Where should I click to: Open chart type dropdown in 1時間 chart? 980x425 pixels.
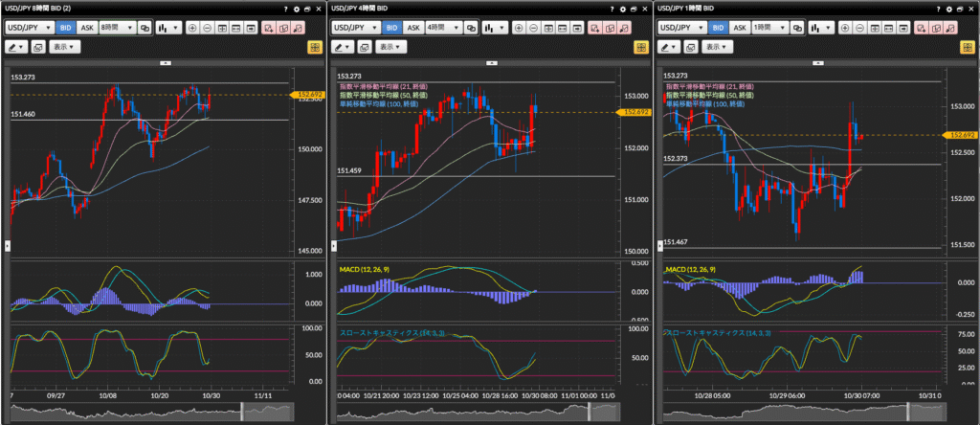pyautogui.click(x=822, y=28)
